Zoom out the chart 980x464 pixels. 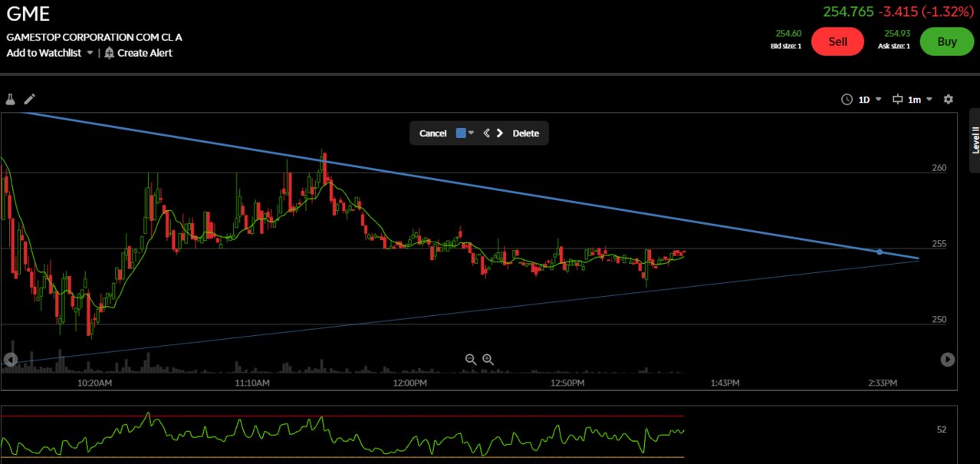tap(471, 359)
